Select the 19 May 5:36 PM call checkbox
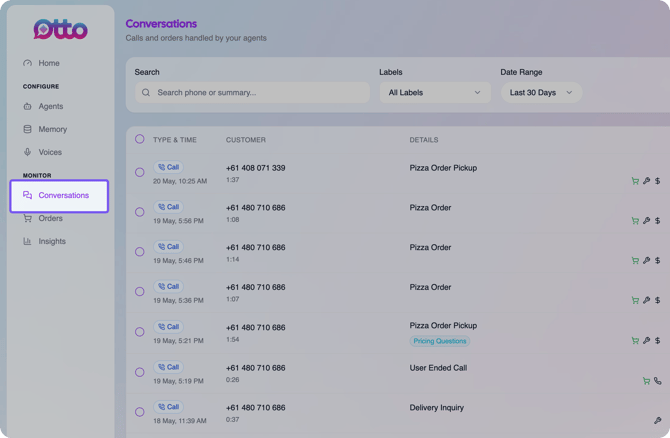Viewport: 670px width, 438px height. pyautogui.click(x=140, y=291)
